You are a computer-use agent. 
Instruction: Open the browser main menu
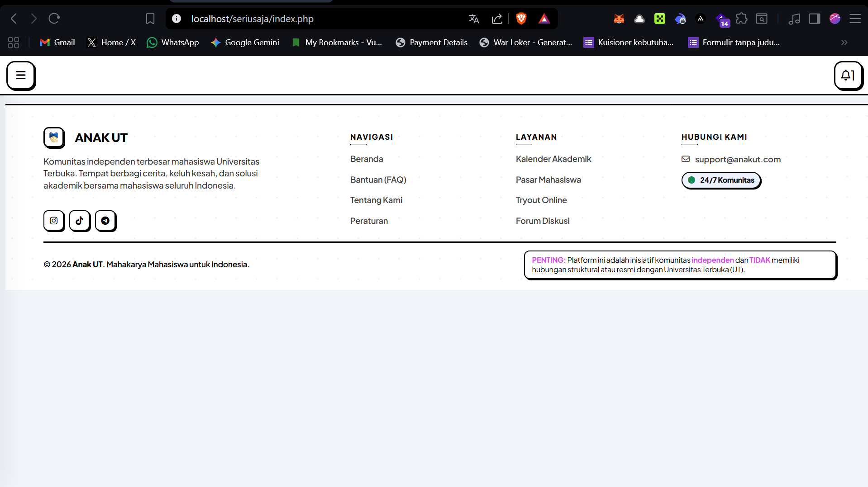click(x=855, y=19)
